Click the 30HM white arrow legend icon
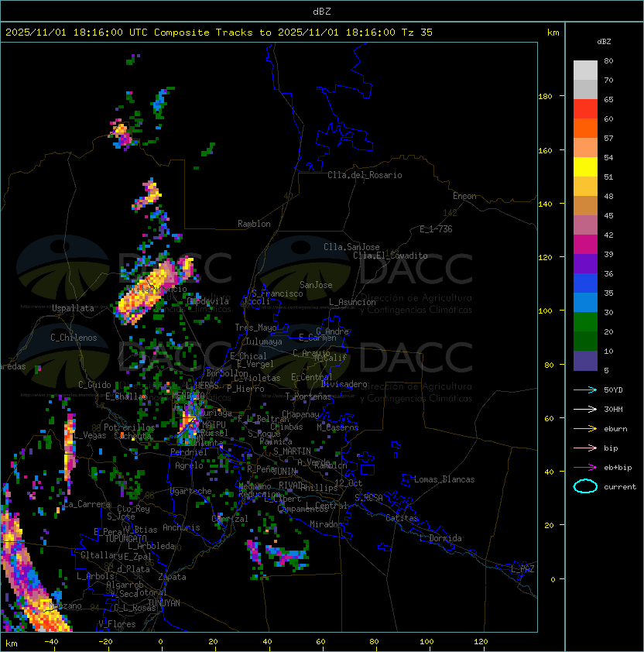 tap(585, 409)
